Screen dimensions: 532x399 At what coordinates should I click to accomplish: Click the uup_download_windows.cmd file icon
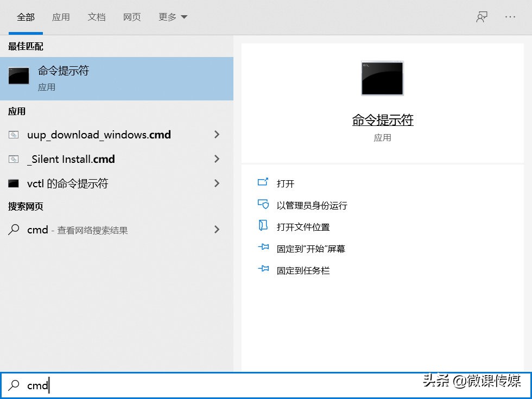point(14,135)
